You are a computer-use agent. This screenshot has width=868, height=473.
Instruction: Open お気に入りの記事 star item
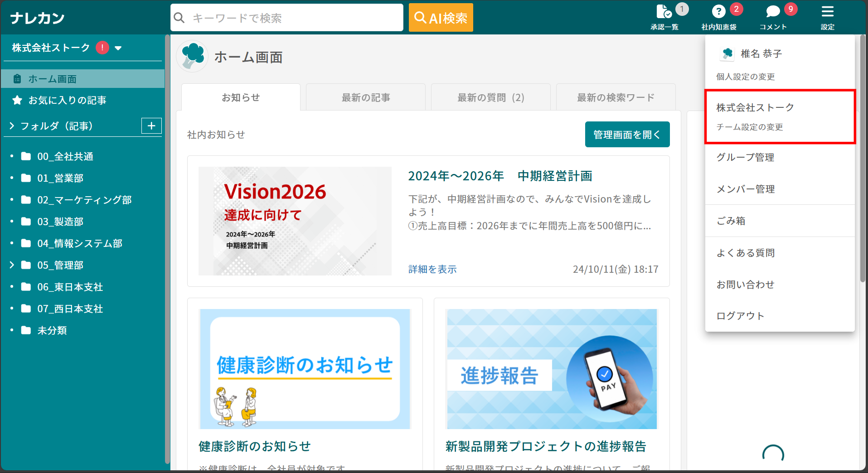pos(67,100)
